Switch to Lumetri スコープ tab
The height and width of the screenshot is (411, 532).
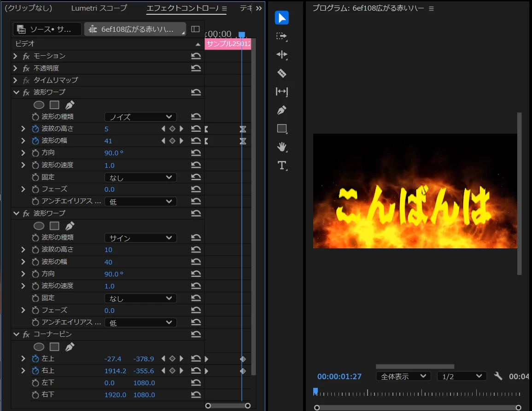[x=99, y=8]
